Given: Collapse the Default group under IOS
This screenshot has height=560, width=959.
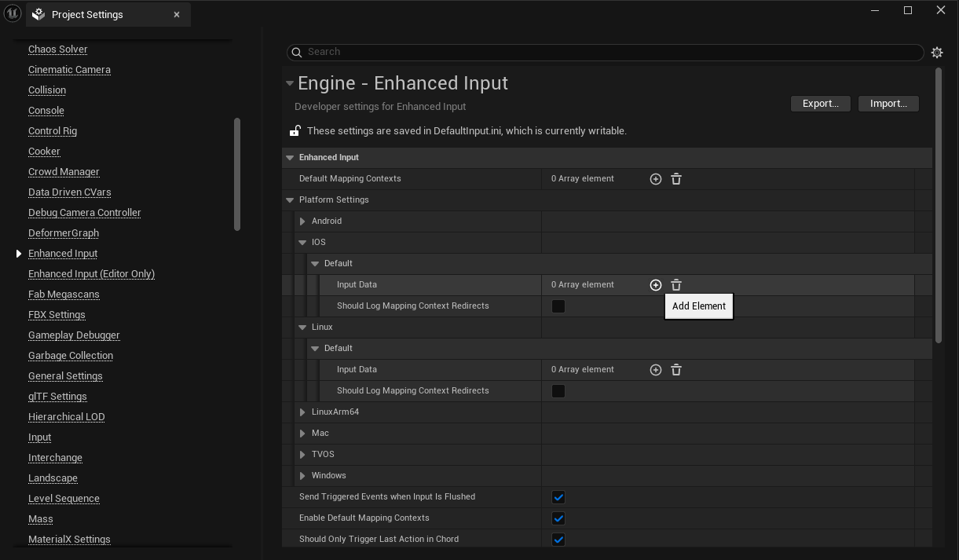Looking at the screenshot, I should (315, 264).
